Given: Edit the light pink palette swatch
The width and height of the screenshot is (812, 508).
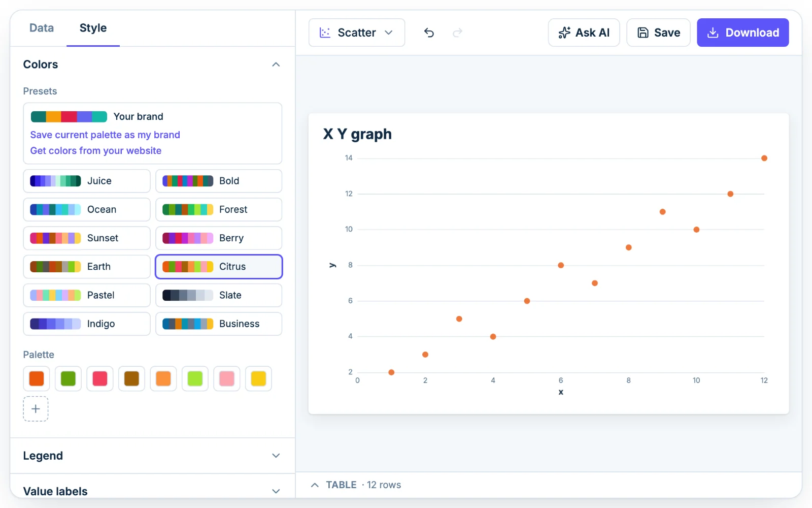Looking at the screenshot, I should pyautogui.click(x=227, y=378).
